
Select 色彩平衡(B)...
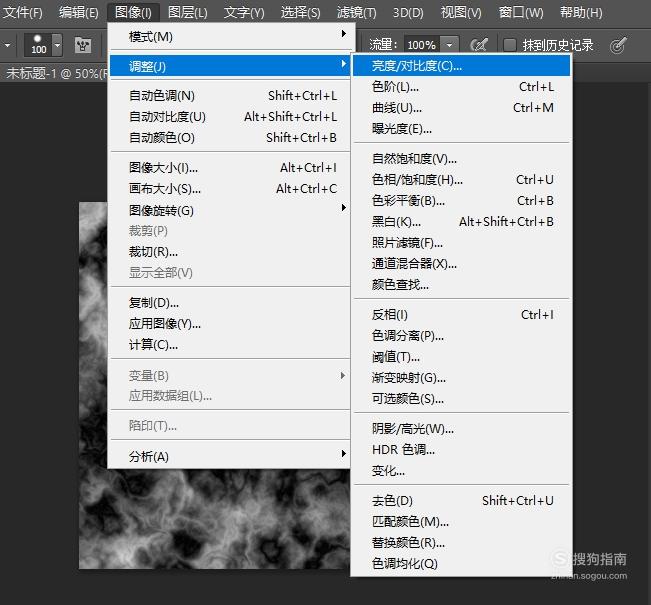[461, 201]
